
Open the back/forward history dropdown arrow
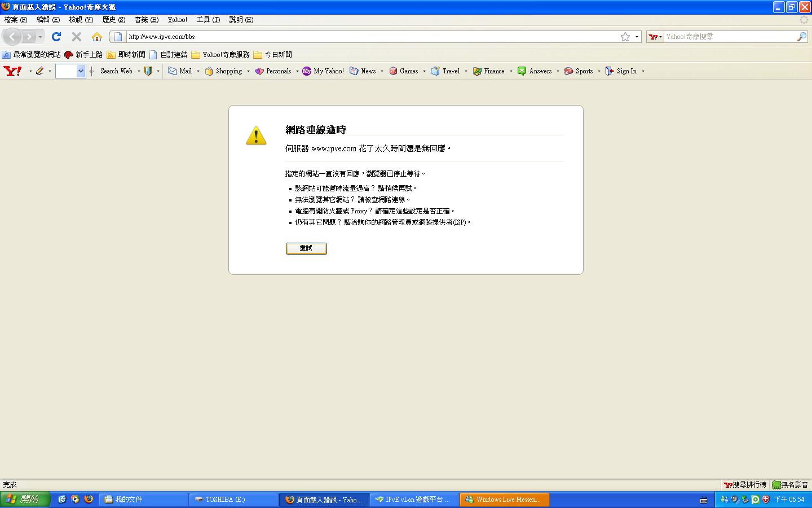point(40,37)
